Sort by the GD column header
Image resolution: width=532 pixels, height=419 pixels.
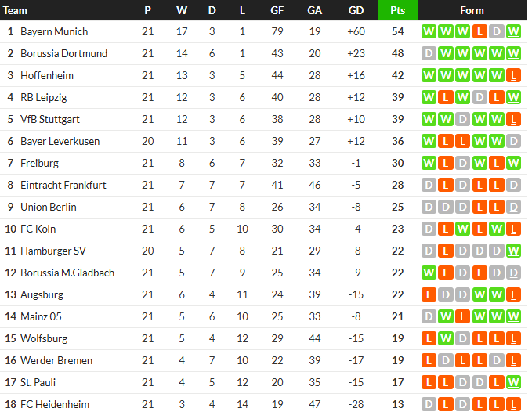click(356, 10)
